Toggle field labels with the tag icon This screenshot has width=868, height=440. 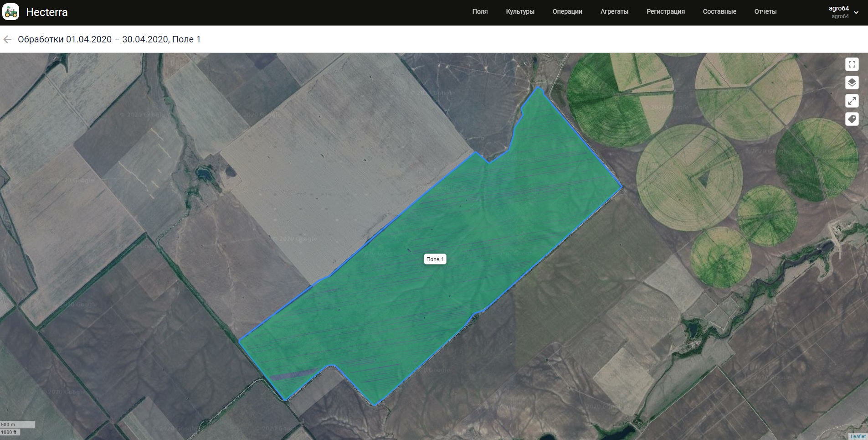point(852,119)
